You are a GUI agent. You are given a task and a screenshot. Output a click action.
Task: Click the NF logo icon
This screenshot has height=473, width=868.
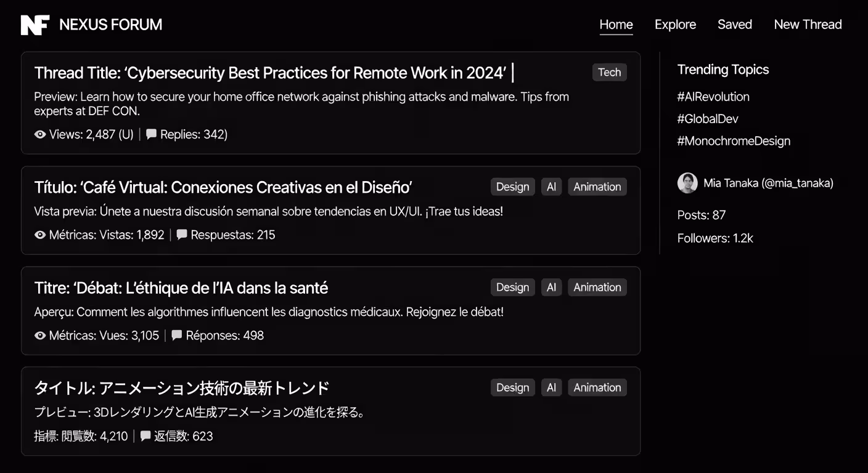point(35,25)
